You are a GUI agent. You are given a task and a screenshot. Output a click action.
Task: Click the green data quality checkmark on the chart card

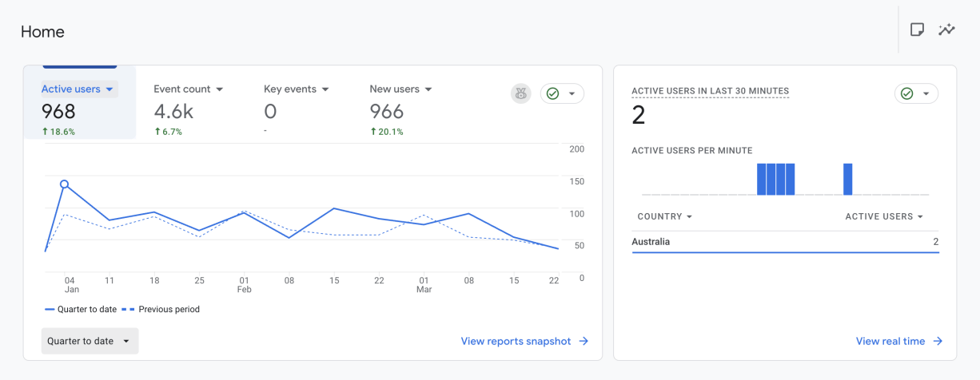click(552, 93)
